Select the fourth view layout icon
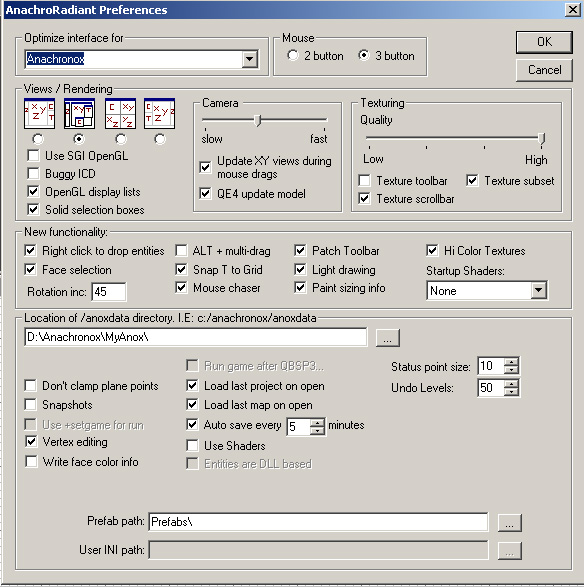Viewport: 584px width, 587px height. click(159, 113)
